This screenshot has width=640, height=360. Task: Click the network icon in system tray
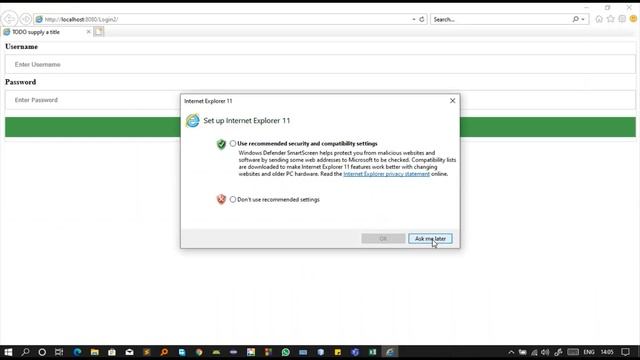tap(534, 352)
